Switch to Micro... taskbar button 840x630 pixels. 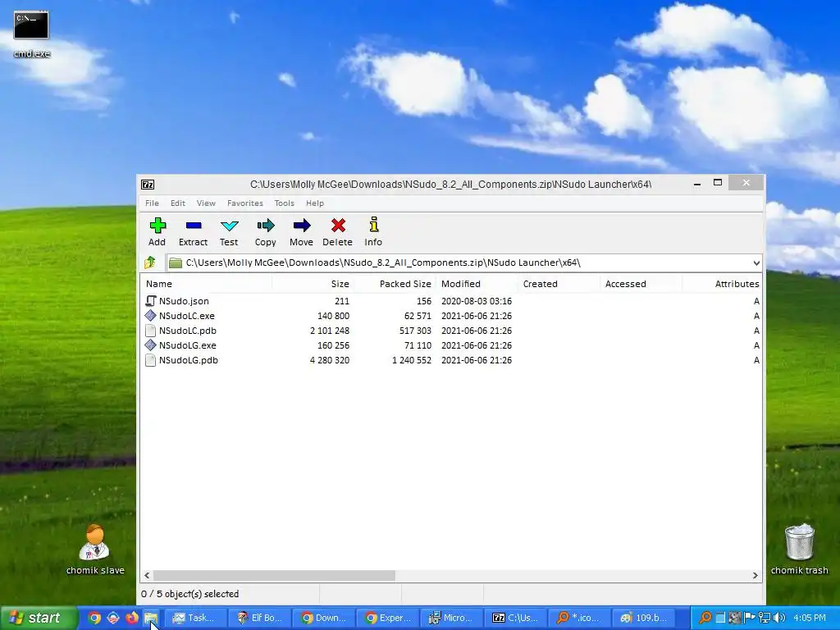[x=452, y=618]
